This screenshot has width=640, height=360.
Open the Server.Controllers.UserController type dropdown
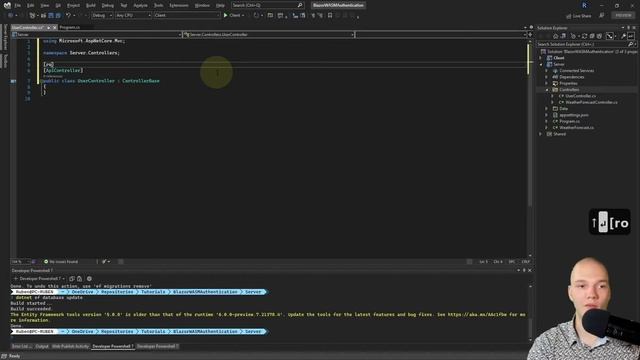click(x=269, y=35)
